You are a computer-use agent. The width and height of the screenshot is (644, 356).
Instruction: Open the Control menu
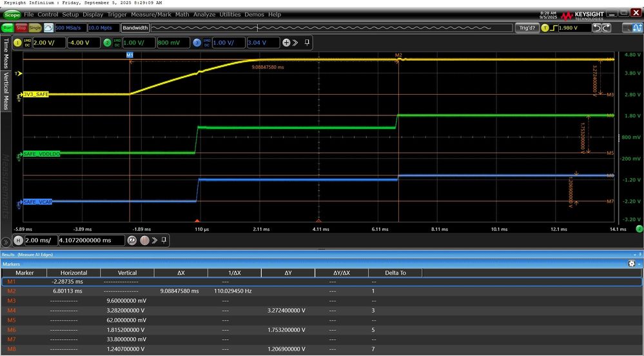(48, 14)
